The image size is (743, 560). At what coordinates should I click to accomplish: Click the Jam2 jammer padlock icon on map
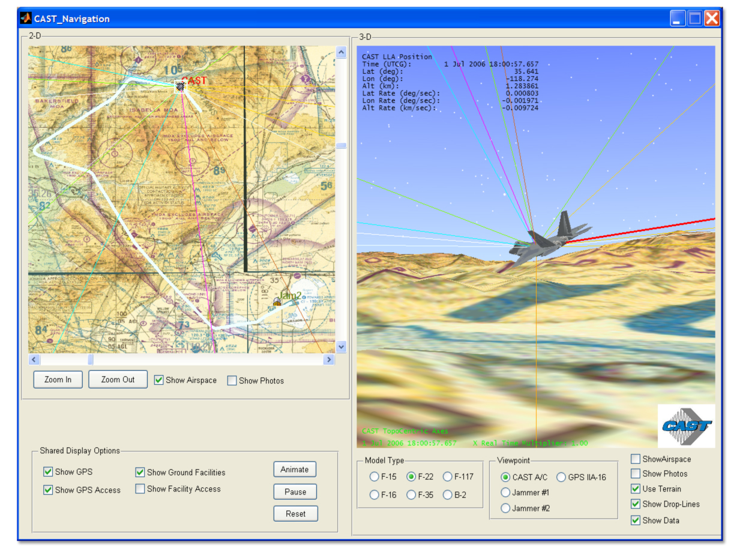point(277,301)
